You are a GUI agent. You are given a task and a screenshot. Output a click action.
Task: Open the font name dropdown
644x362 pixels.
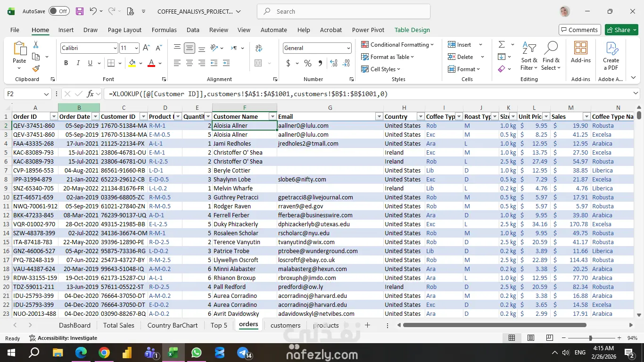(115, 48)
